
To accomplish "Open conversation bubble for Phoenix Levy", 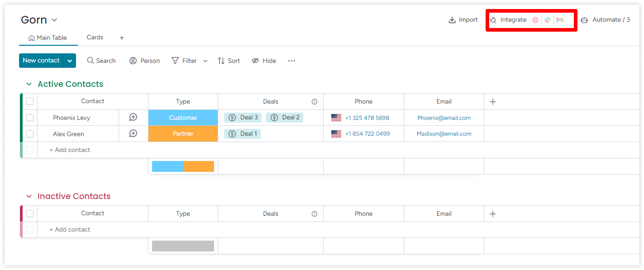I will tap(133, 118).
